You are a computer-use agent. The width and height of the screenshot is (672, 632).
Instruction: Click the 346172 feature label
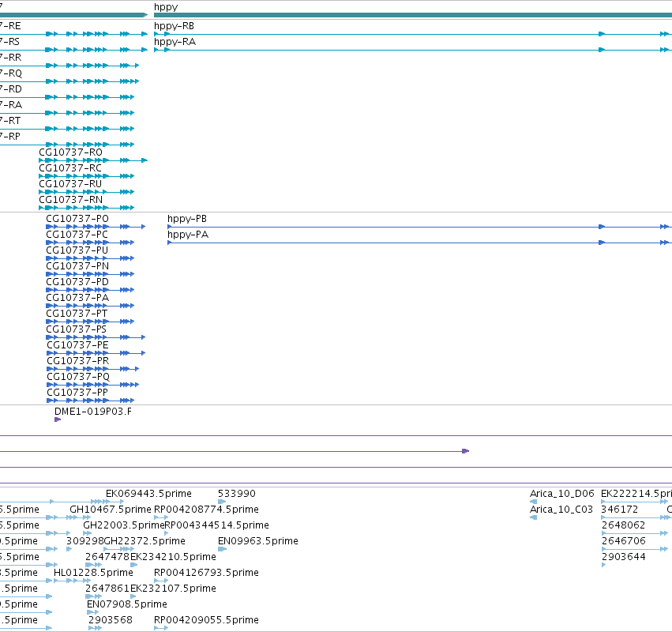620,510
